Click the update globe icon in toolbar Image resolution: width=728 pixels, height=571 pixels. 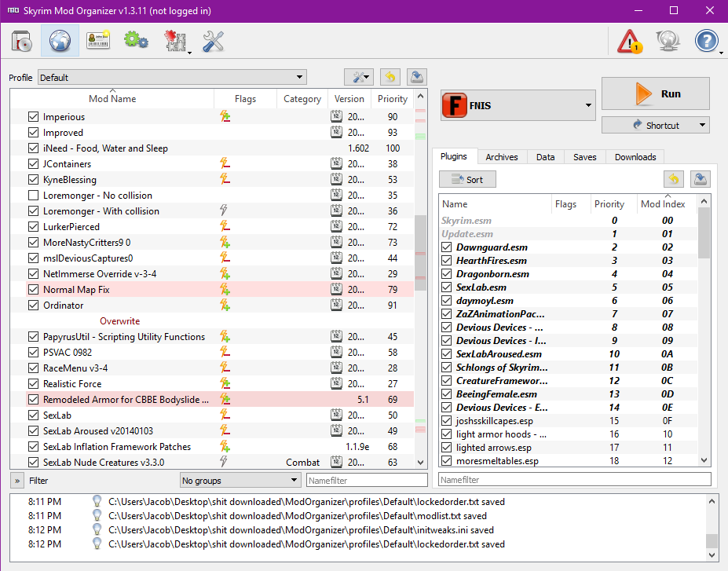(x=668, y=42)
